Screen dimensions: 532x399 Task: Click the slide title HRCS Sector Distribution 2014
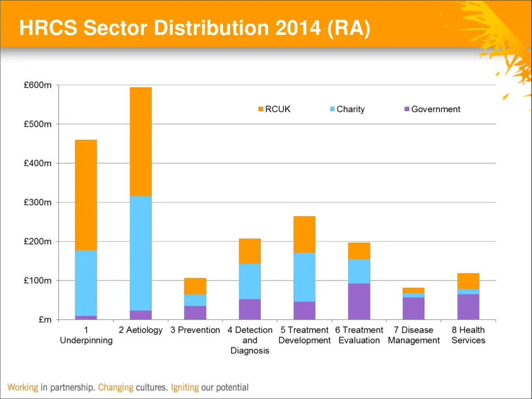(x=195, y=28)
